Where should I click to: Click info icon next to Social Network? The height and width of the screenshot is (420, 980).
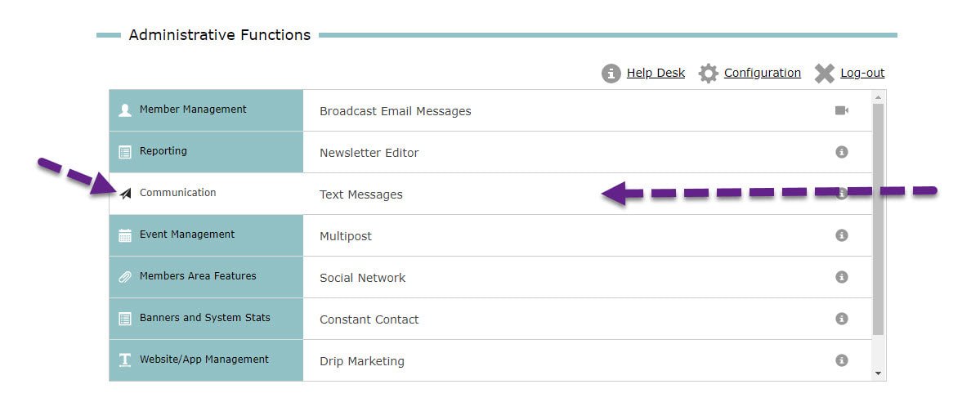(842, 277)
